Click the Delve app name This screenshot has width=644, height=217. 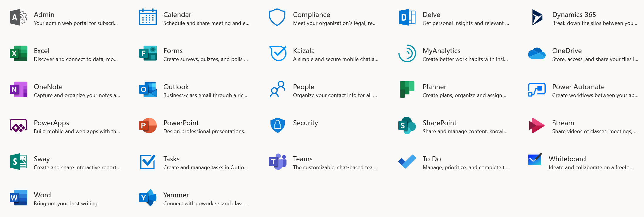431,15
